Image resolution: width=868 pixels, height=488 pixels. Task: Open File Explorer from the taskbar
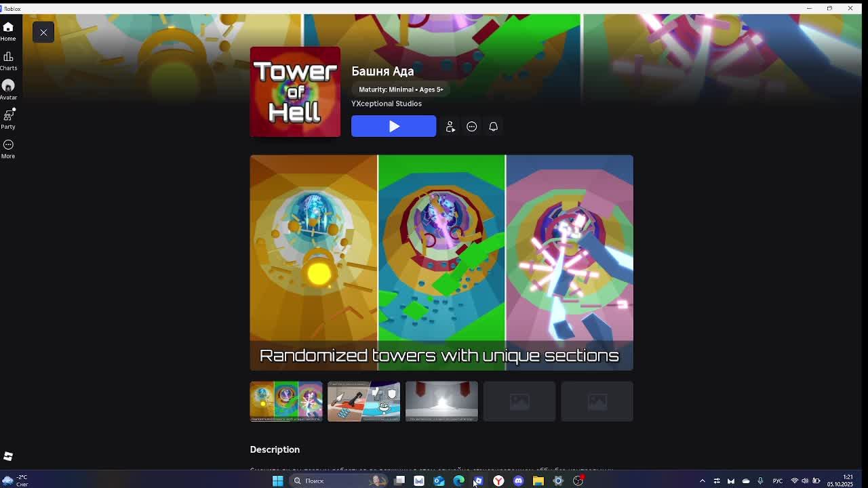[x=538, y=481]
